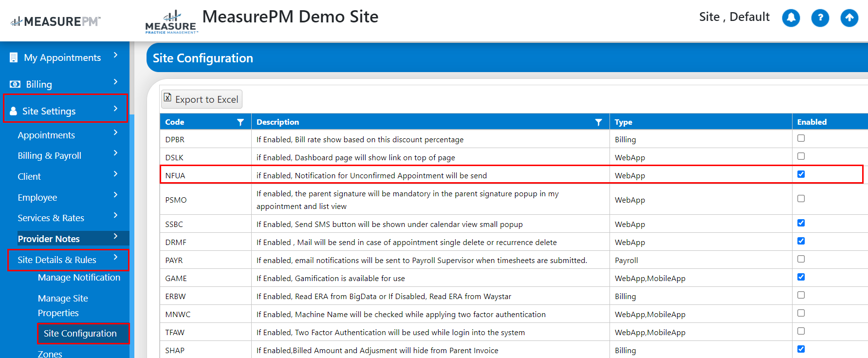Open Provider Notes menu item
The image size is (868, 358).
49,239
